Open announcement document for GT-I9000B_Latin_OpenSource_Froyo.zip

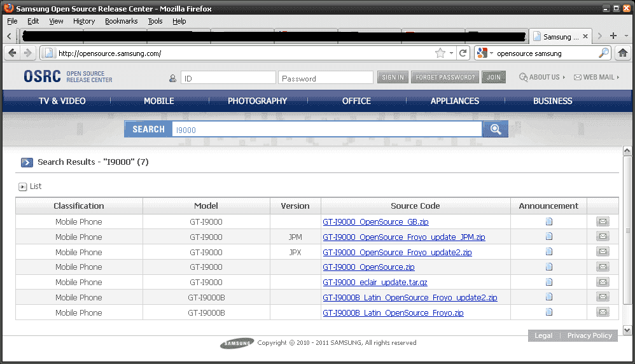(548, 312)
